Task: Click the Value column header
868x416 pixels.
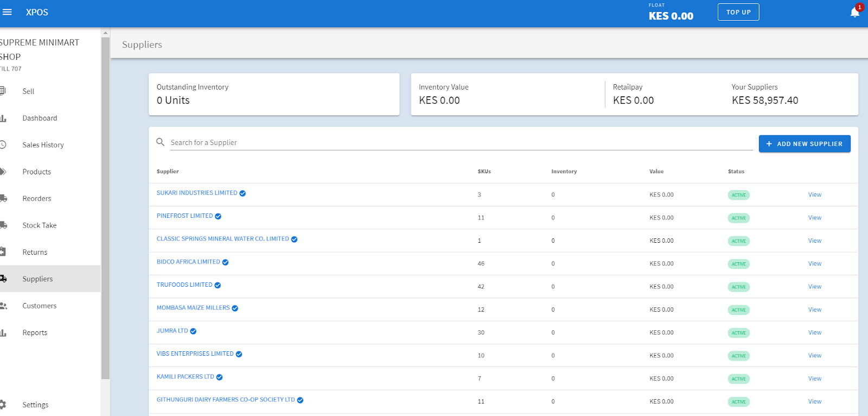Action: coord(656,171)
